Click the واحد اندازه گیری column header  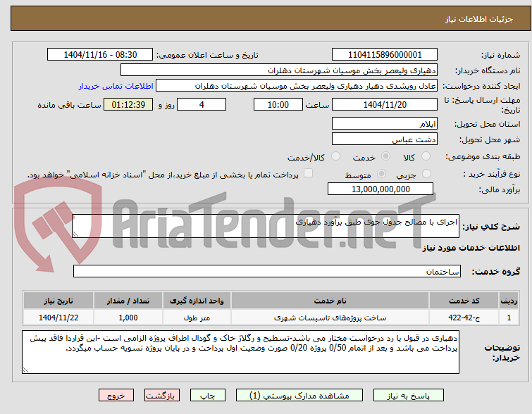(197, 301)
